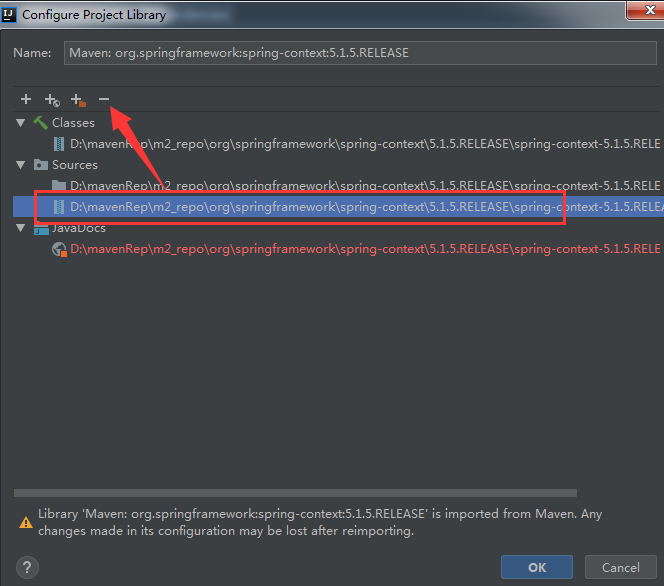The height and width of the screenshot is (586, 664).
Task: Click the IntelliJ IDEA logo in title bar
Action: tap(8, 15)
